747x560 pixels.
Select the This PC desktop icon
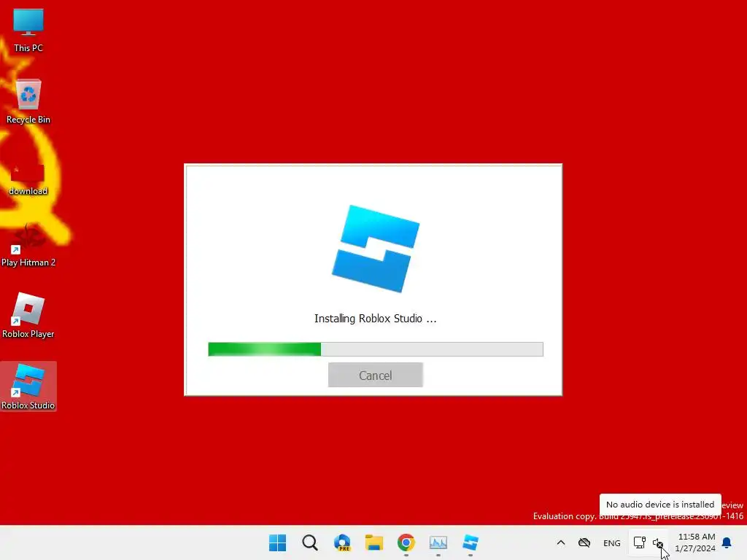pos(28,29)
